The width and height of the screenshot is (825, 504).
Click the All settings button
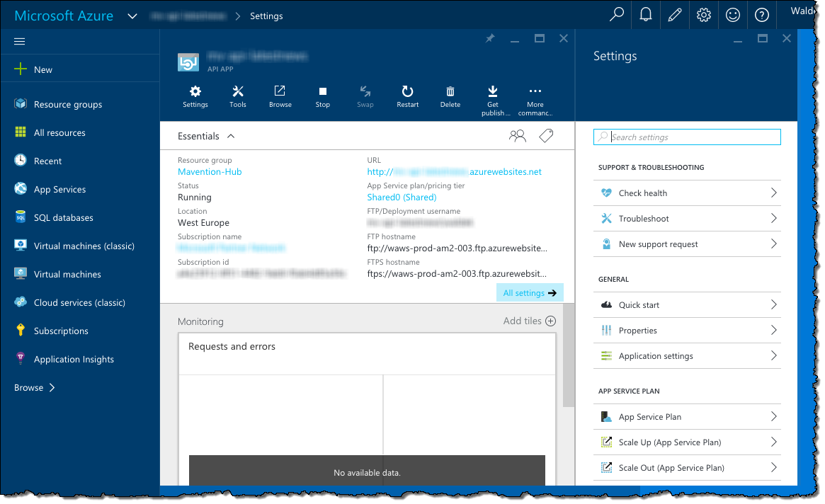[529, 293]
